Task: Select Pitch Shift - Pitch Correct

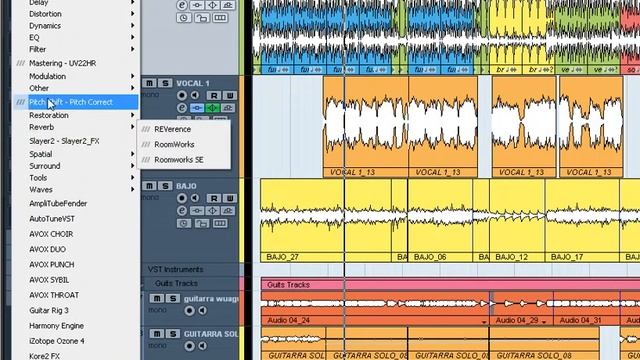Action: [x=76, y=102]
